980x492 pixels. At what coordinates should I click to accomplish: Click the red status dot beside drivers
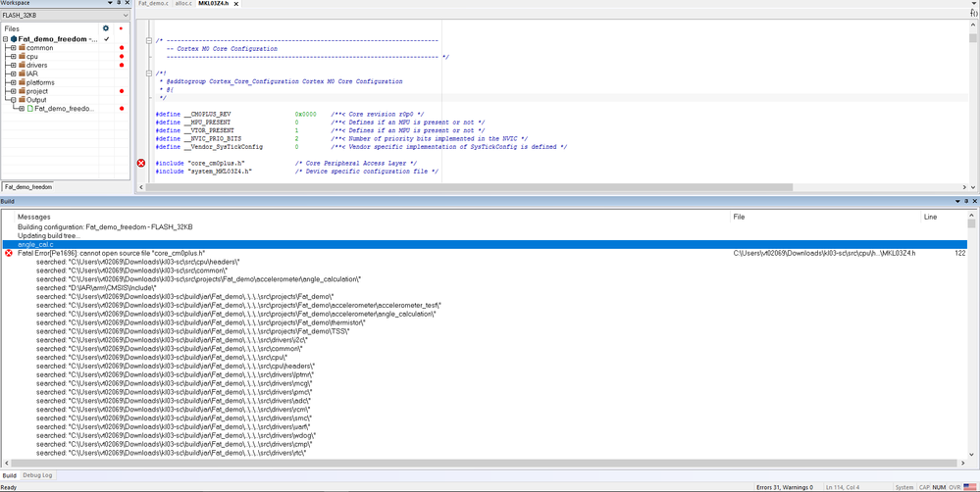(122, 65)
